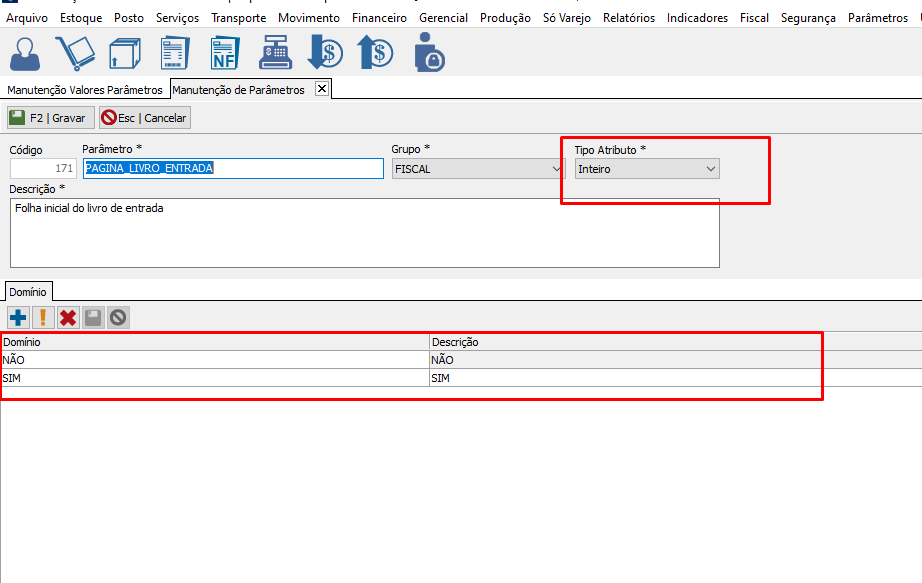
Task: Click the dollar down-arrow icon
Action: click(x=325, y=52)
